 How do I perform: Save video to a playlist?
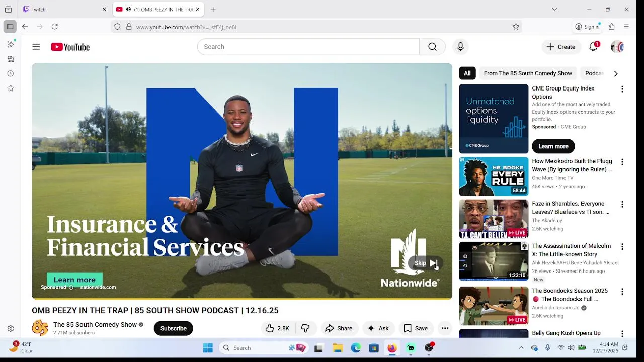click(416, 328)
